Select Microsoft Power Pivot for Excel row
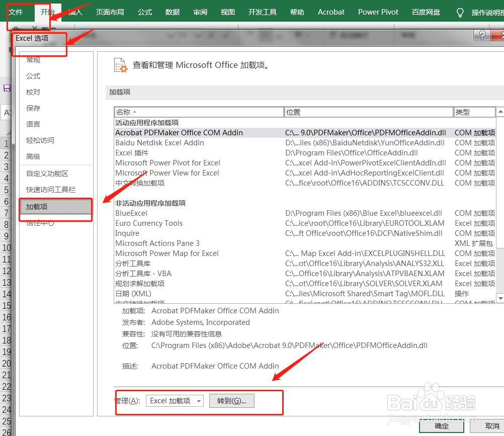 305,163
